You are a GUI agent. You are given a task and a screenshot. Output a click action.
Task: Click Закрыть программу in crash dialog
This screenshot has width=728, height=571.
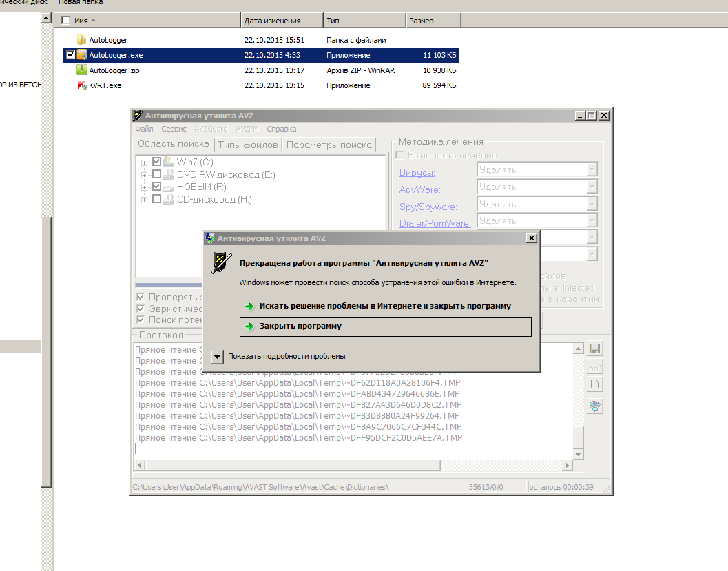(386, 326)
